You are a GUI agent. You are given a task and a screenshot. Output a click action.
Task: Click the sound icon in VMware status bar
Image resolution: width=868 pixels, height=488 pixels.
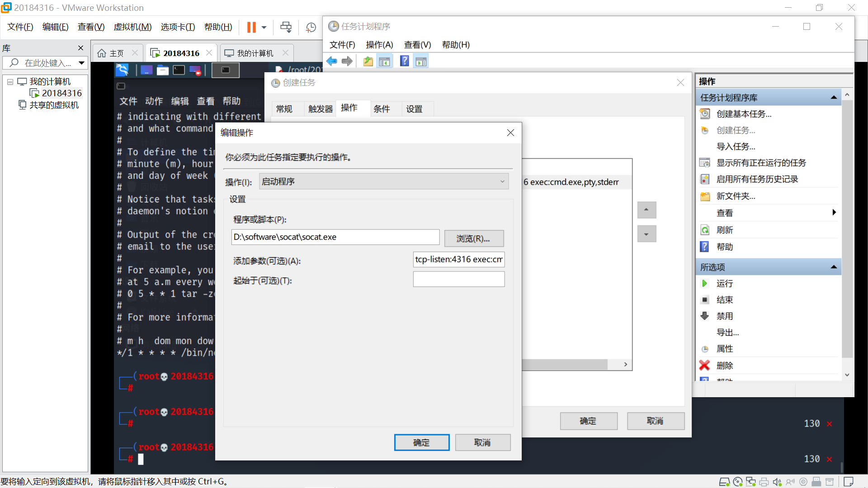777,482
